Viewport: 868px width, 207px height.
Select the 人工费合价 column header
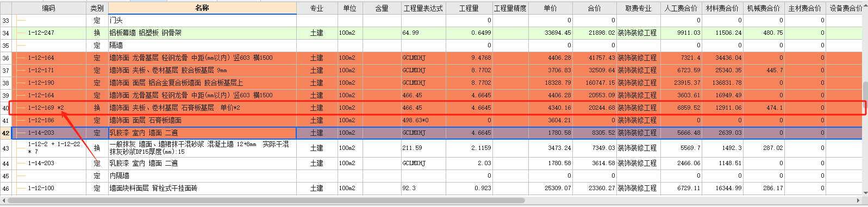681,8
